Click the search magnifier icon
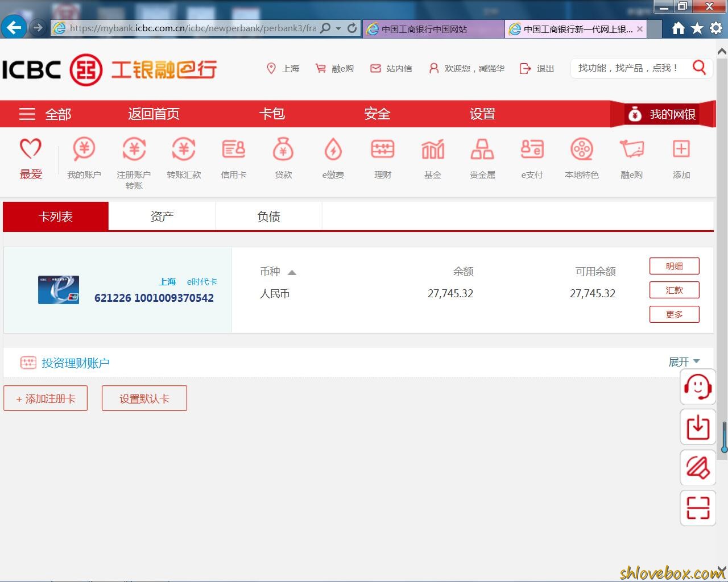Image resolution: width=728 pixels, height=582 pixels. point(699,68)
